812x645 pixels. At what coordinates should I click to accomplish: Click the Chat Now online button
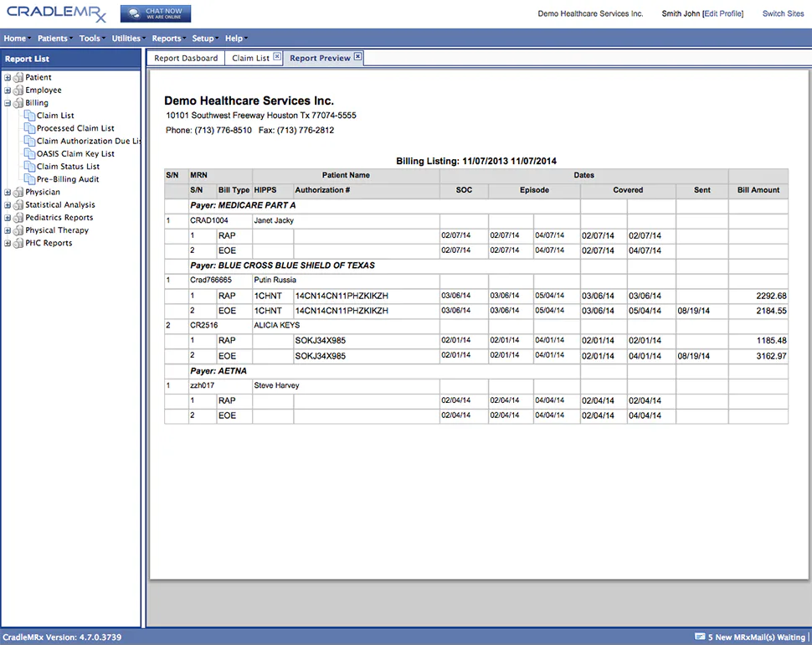(x=156, y=13)
